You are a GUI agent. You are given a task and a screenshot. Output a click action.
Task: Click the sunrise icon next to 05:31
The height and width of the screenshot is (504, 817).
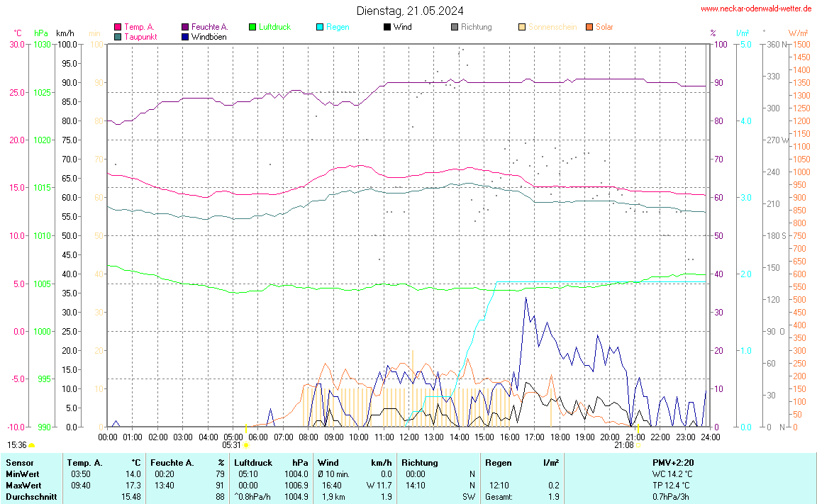pos(246,445)
